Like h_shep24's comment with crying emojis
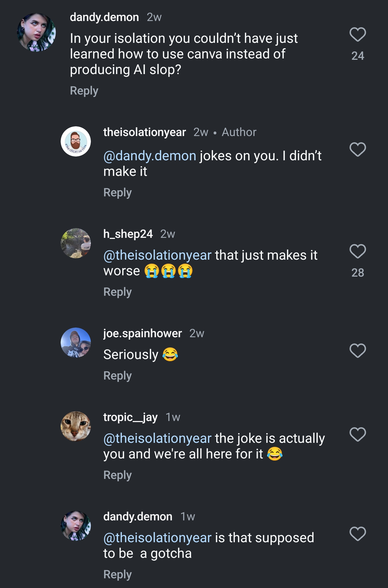The height and width of the screenshot is (588, 388). tap(358, 252)
